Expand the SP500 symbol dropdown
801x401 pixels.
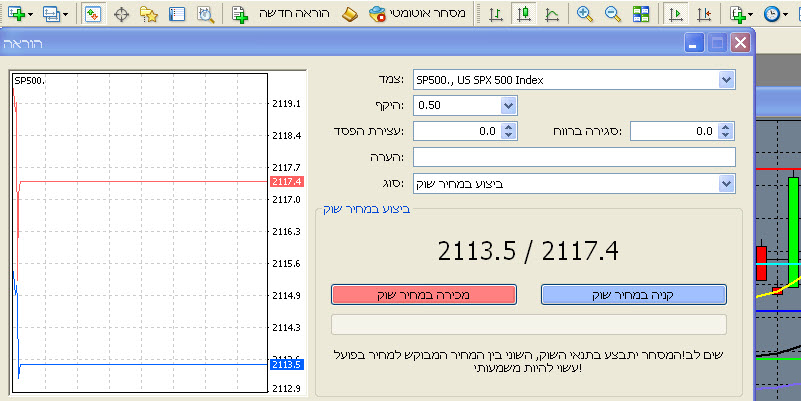726,80
